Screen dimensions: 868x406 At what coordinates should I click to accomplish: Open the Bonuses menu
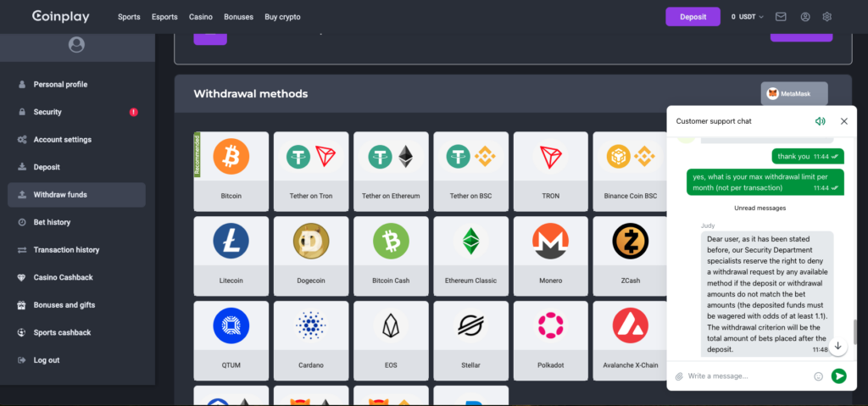238,17
